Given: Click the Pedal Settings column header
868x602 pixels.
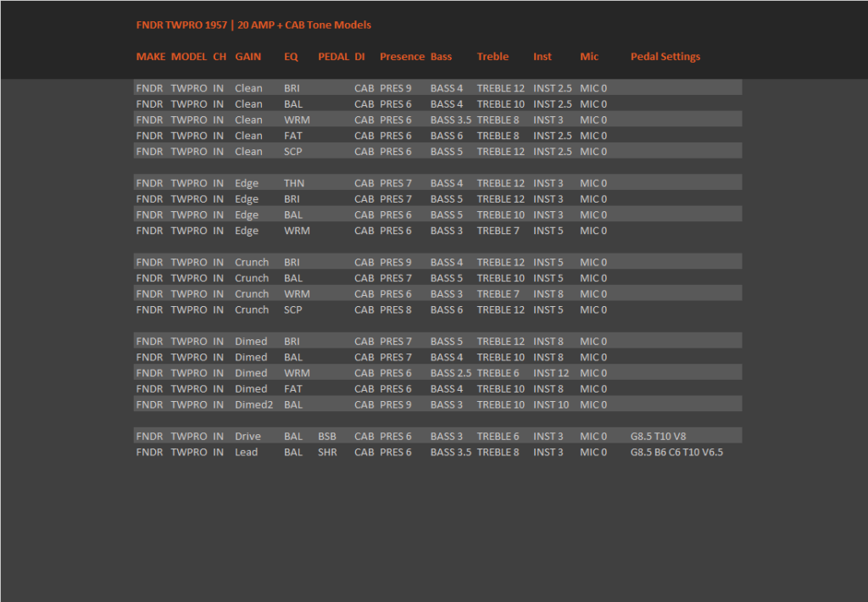Looking at the screenshot, I should (665, 57).
